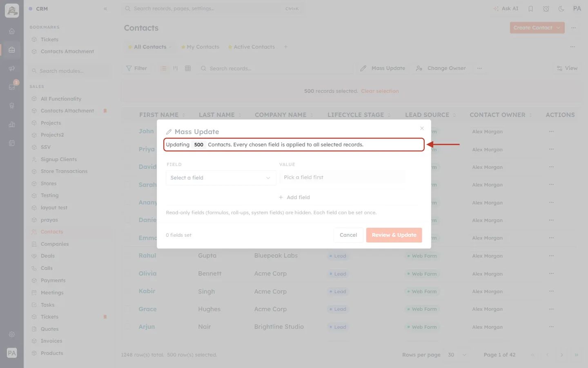Collapse the sidebar with double chevron

(x=105, y=9)
